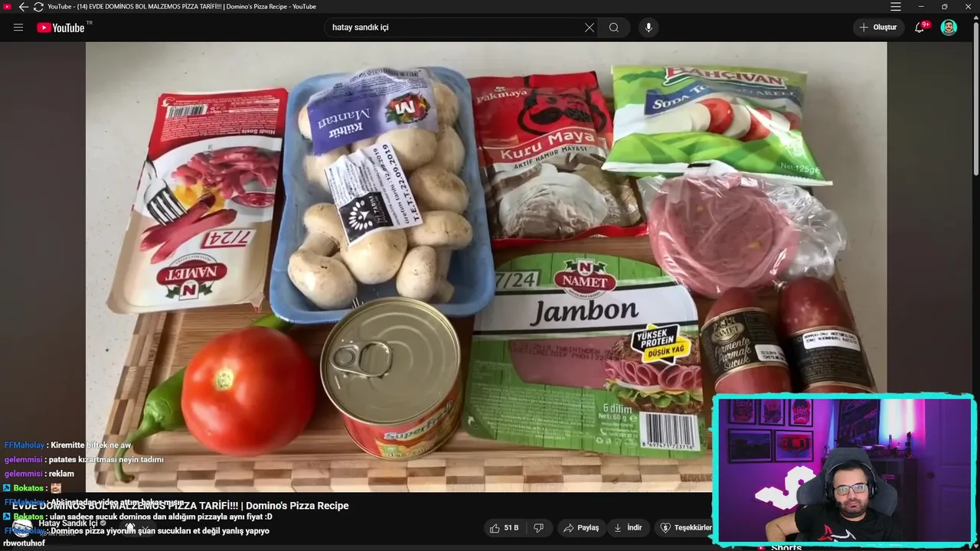The height and width of the screenshot is (551, 980).
Task: Open the browser window menu icon
Action: point(896,7)
